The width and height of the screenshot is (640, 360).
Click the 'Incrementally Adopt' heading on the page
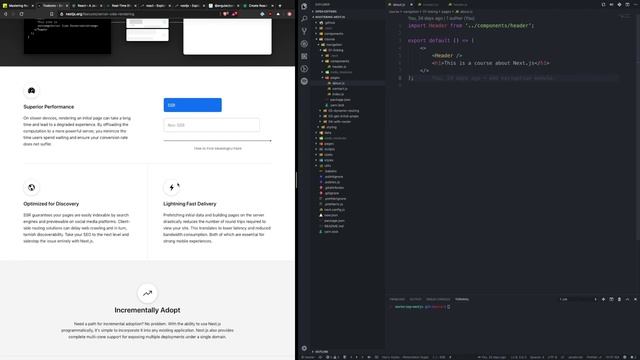147,310
